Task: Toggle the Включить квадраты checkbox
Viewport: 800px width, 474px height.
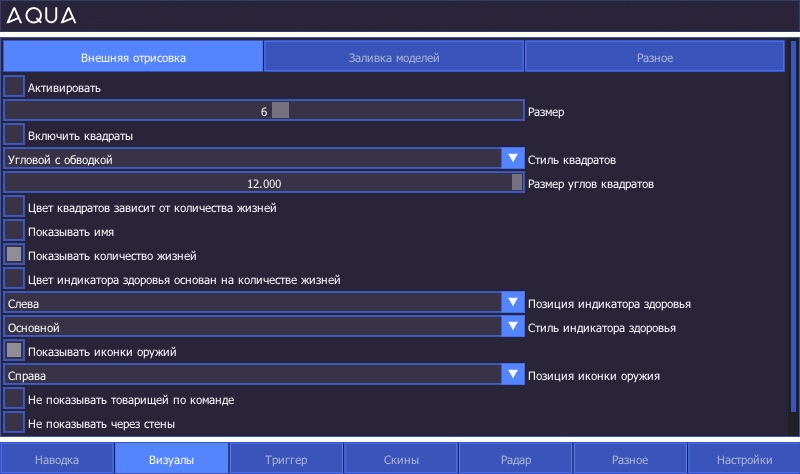Action: coord(14,134)
